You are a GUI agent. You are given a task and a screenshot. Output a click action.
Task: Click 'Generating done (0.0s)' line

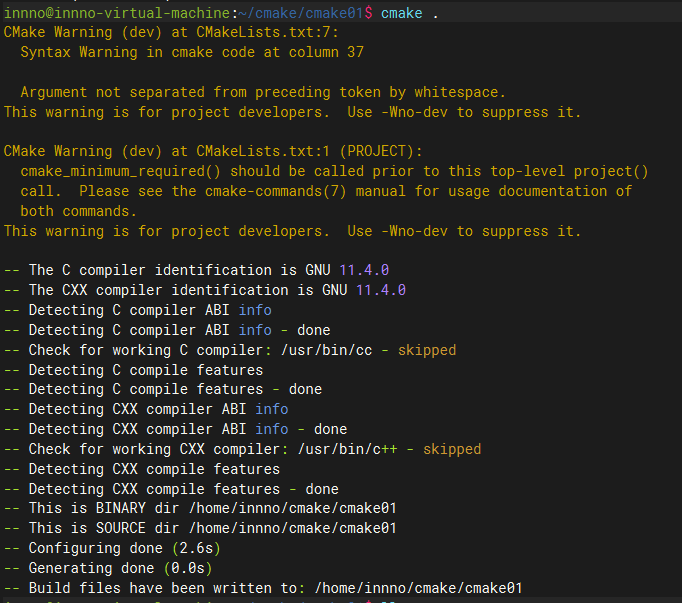point(108,568)
